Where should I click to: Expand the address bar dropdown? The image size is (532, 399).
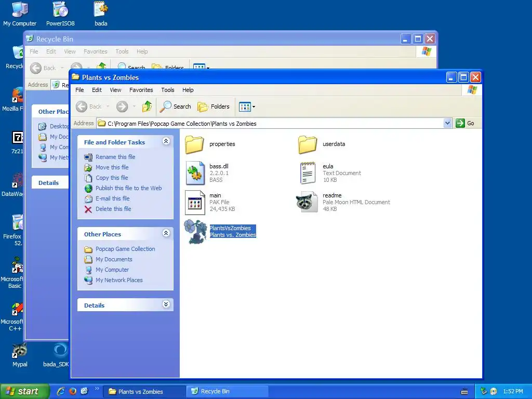pos(447,123)
